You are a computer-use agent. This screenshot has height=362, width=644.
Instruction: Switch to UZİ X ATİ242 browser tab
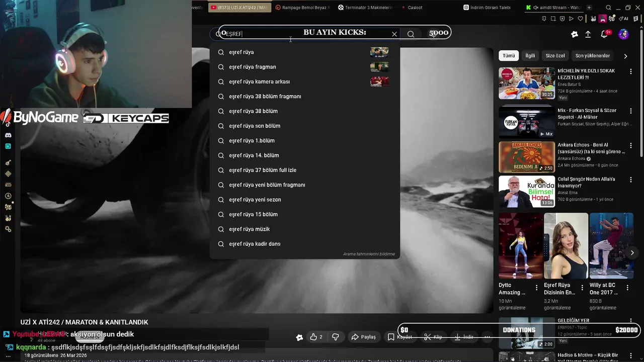pyautogui.click(x=239, y=8)
